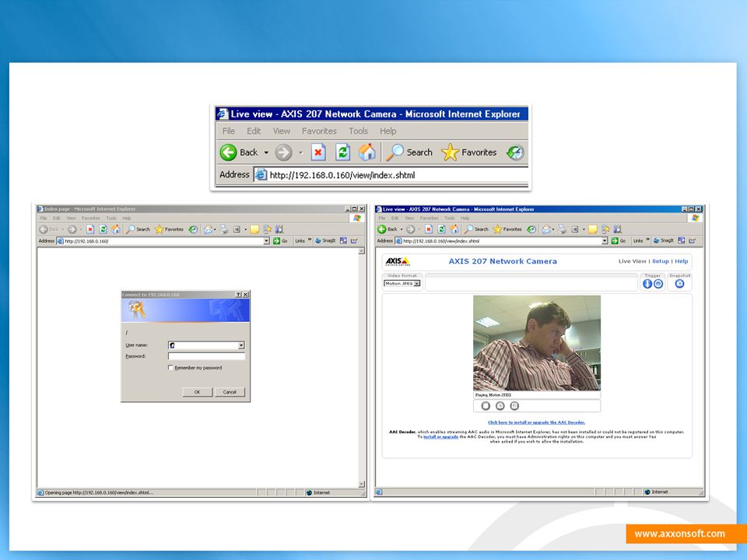
Task: Click Refresh icon in Index page window
Action: (x=103, y=229)
